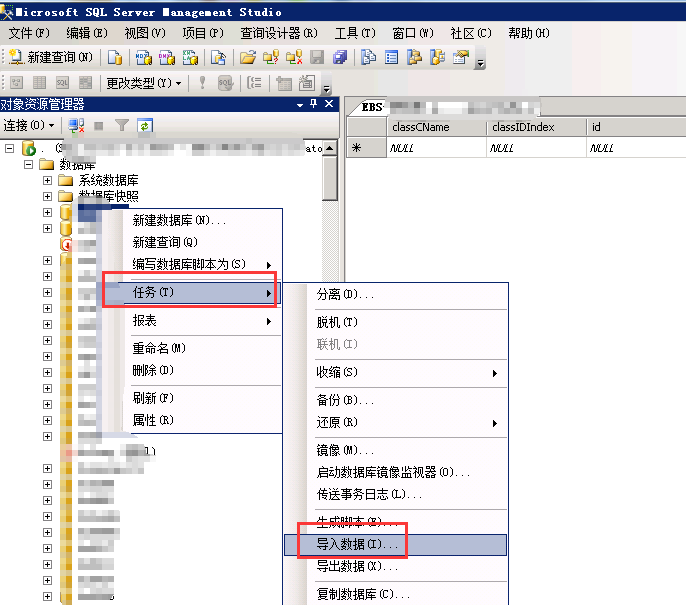Click the save all icon in toolbar

[x=340, y=58]
